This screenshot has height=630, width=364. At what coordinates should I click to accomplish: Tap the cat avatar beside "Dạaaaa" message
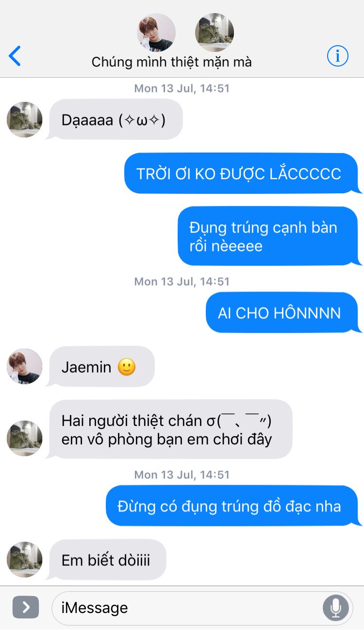(x=25, y=119)
